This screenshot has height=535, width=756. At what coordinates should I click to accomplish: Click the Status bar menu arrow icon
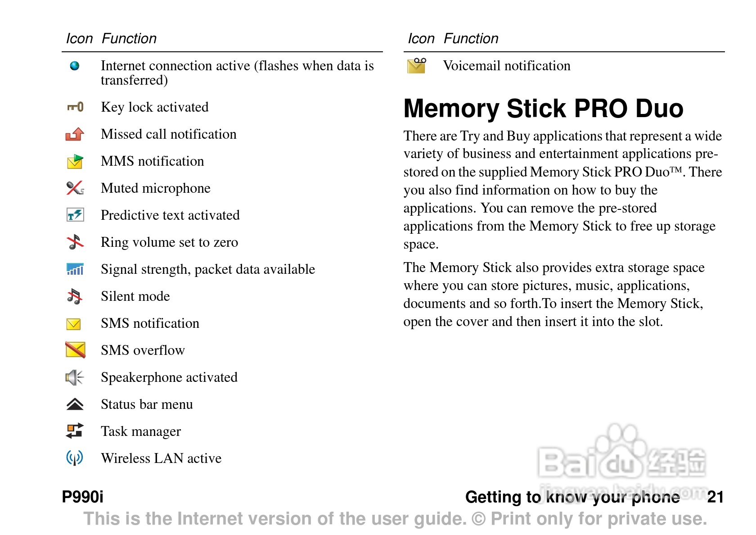pos(75,404)
